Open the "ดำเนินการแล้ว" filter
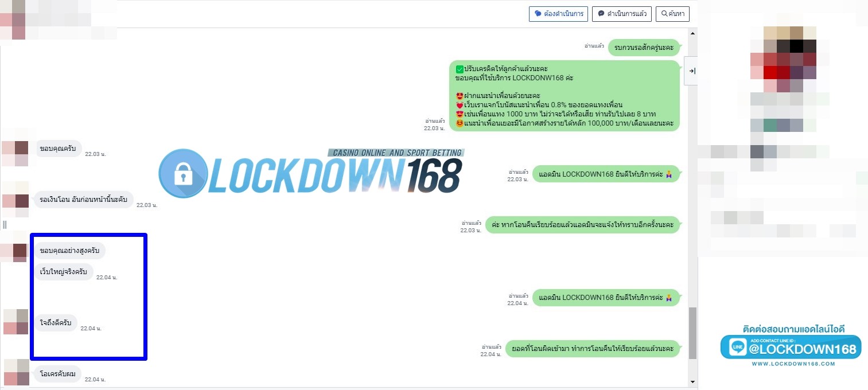The image size is (868, 390). pos(621,14)
